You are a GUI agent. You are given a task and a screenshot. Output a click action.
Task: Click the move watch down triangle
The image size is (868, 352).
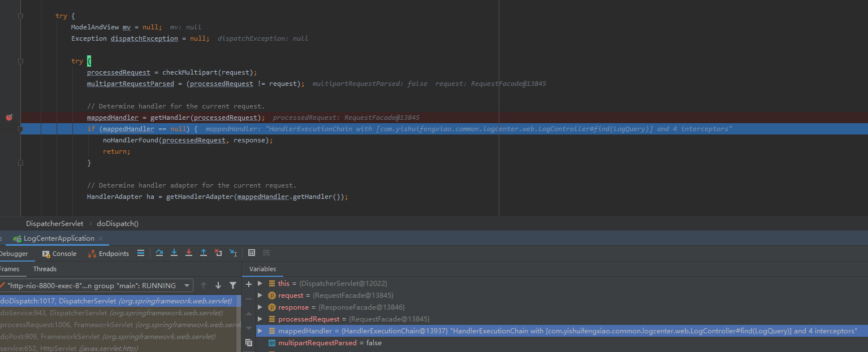[249, 328]
